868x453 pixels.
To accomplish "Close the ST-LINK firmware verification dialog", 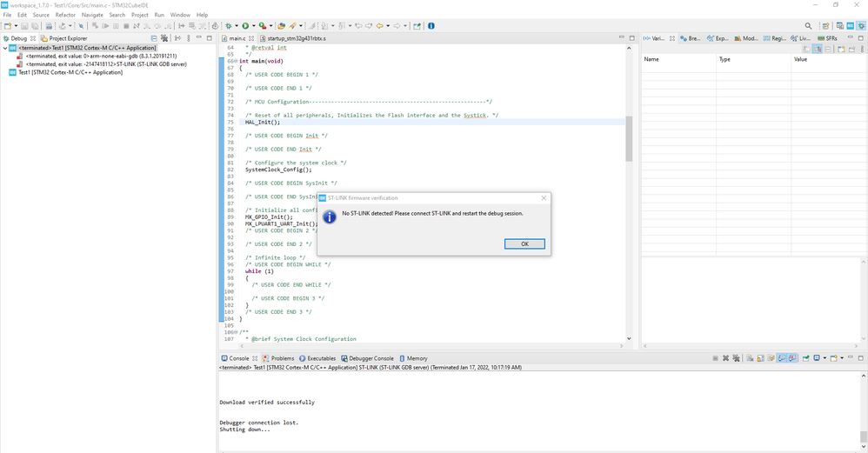I will [544, 198].
